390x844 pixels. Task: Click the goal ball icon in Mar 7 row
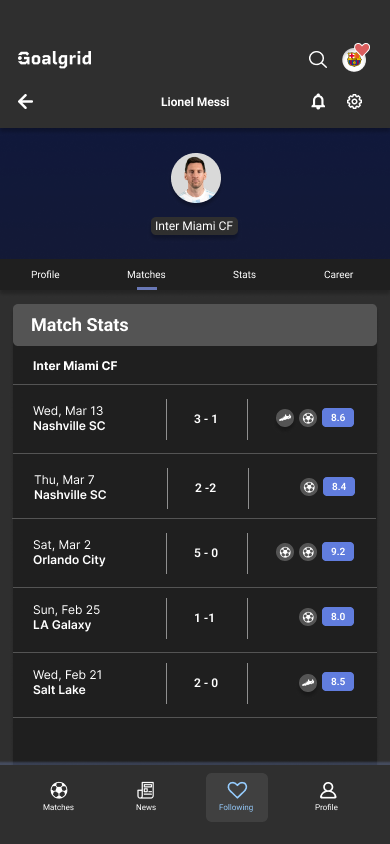tap(309, 487)
